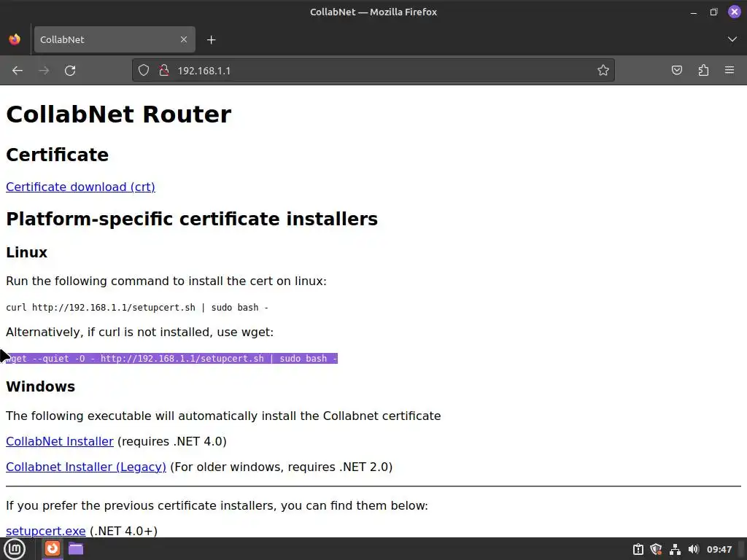Open Firefox application hamburger menu
Screen dimensions: 747x560
[x=729, y=71]
